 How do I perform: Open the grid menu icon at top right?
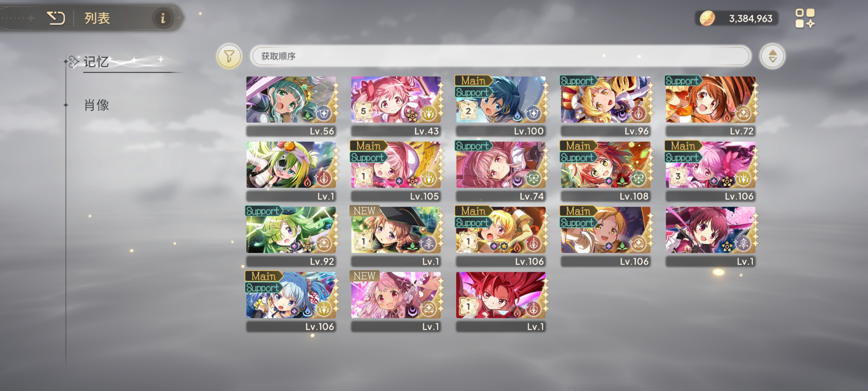point(805,18)
